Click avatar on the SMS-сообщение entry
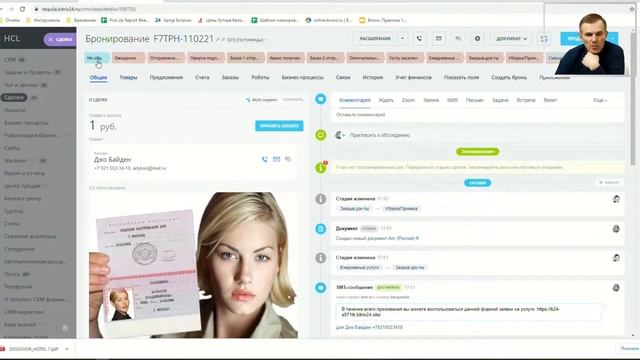 pyautogui.click(x=616, y=288)
